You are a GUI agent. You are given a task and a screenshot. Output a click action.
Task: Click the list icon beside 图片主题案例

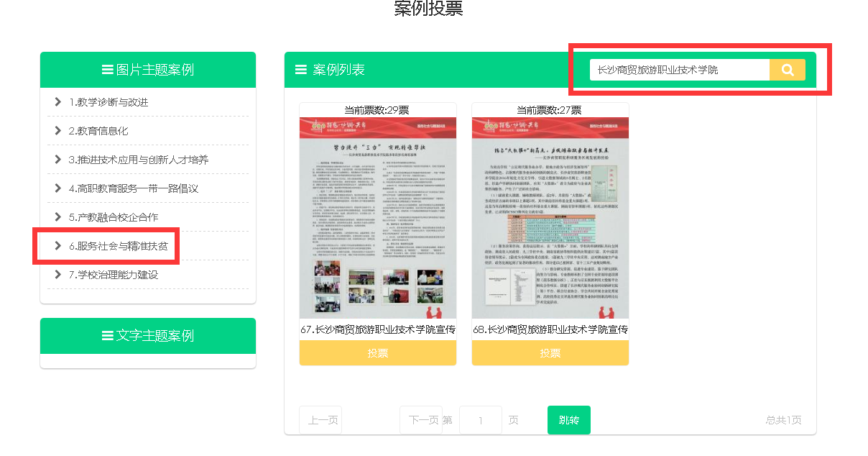coord(107,70)
